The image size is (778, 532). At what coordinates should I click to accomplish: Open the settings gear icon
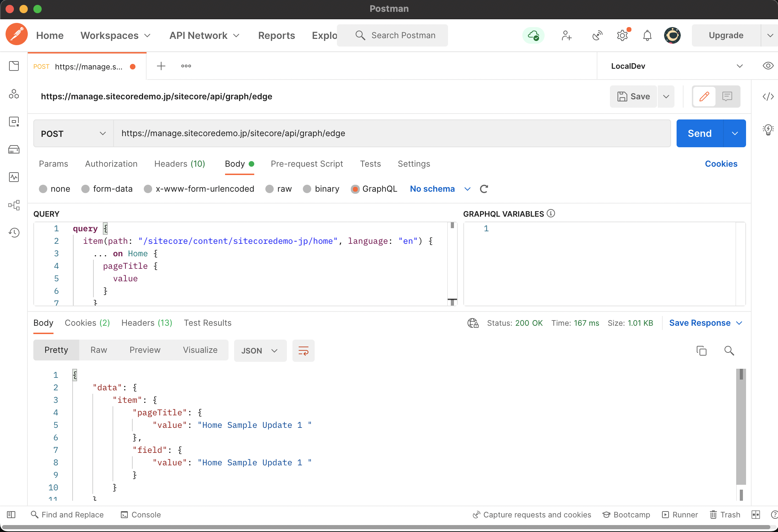click(622, 35)
